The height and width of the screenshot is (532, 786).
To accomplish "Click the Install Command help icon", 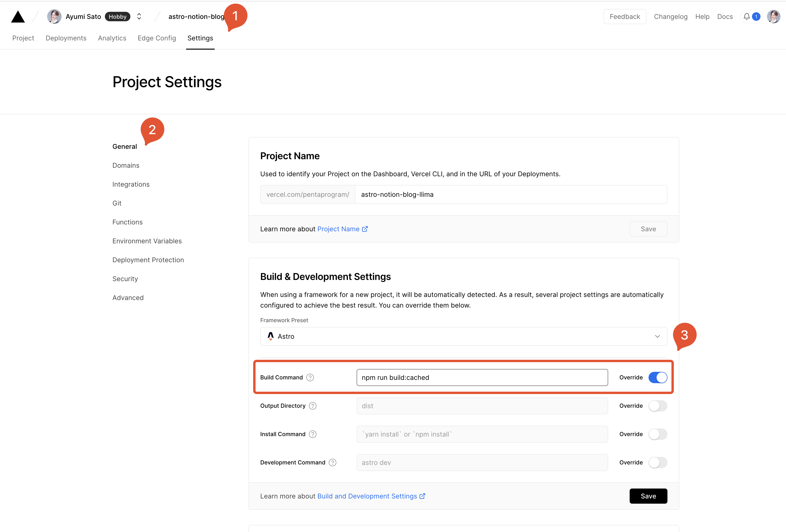I will coord(312,434).
